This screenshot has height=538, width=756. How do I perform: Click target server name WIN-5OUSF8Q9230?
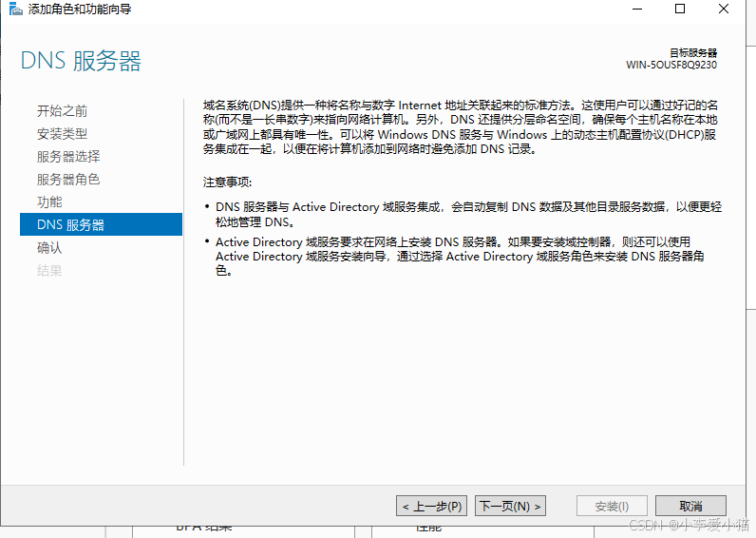671,65
